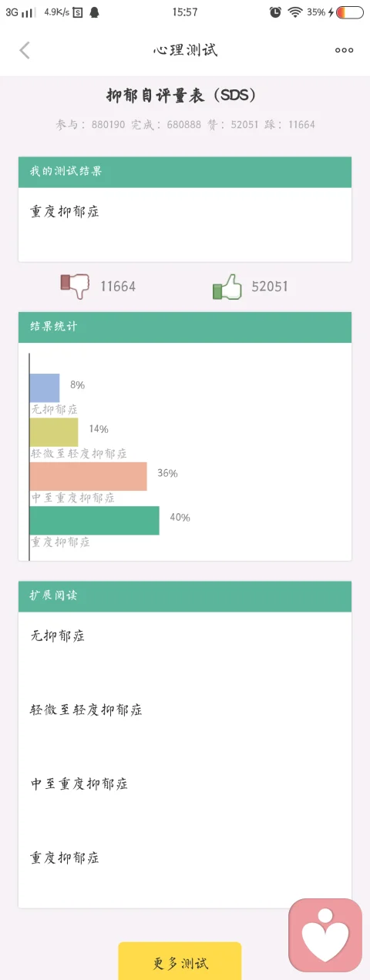Tap the QQ penguin notification icon
Viewport: 370px width, 980px height.
94,12
